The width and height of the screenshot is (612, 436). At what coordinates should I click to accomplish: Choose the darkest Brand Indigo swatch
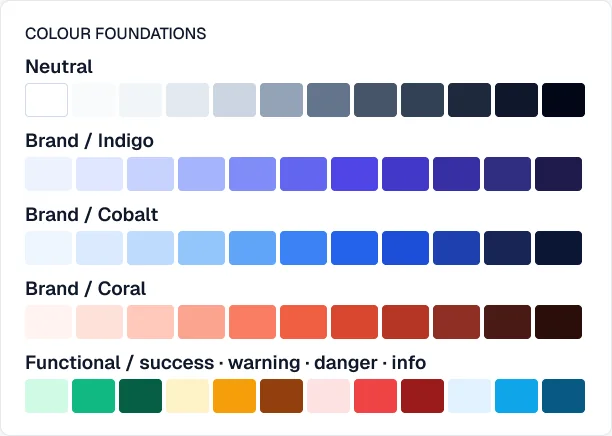(x=559, y=174)
